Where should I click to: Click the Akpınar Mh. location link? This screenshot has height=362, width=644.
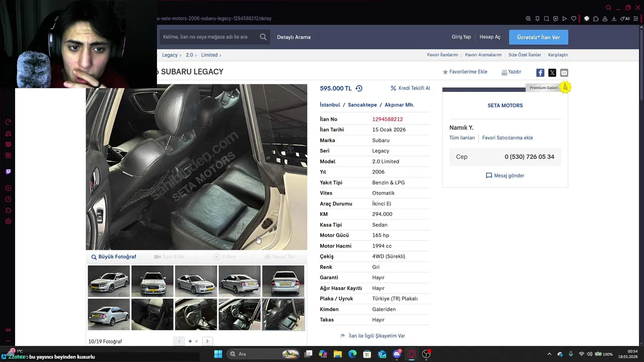399,105
